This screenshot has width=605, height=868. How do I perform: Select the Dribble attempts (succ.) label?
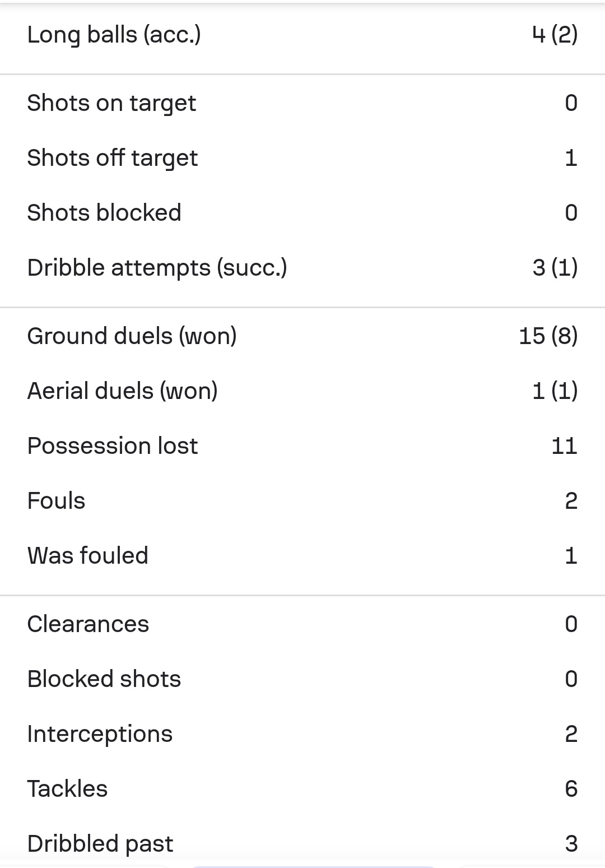point(157,268)
